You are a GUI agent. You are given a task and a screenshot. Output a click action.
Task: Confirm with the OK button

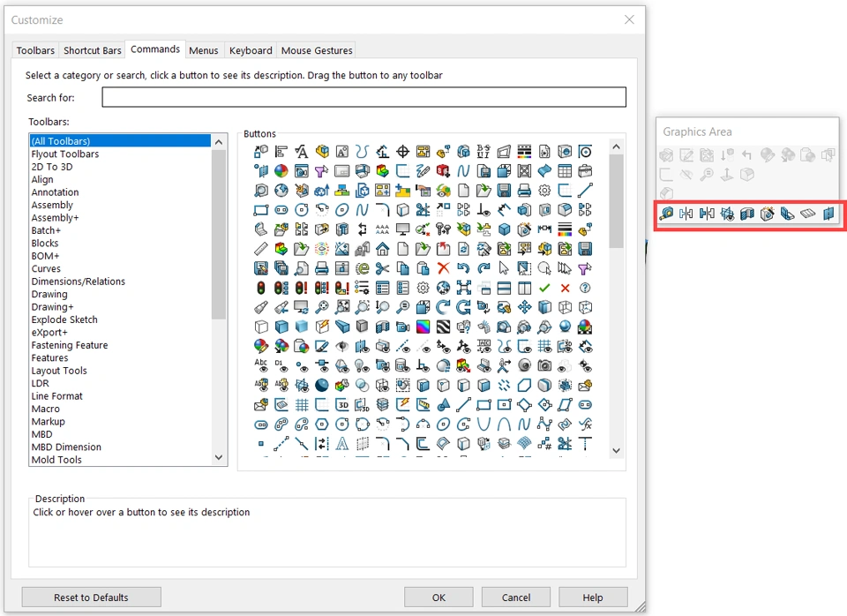pos(438,597)
